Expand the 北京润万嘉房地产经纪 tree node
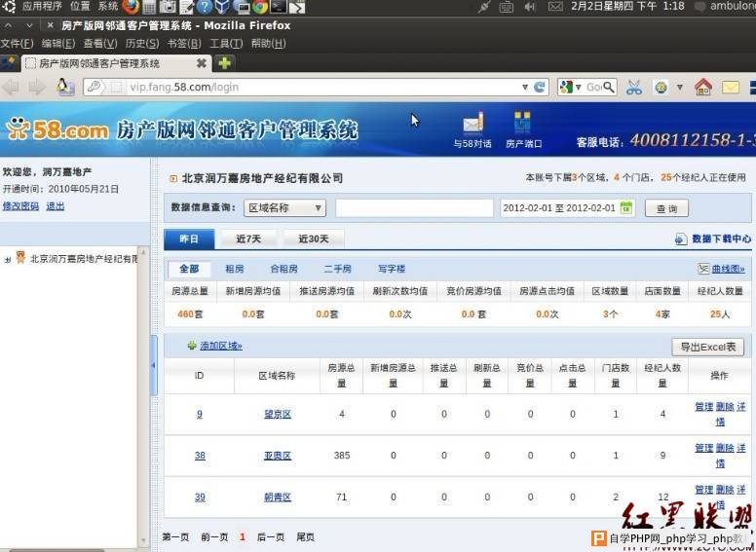 click(7, 260)
